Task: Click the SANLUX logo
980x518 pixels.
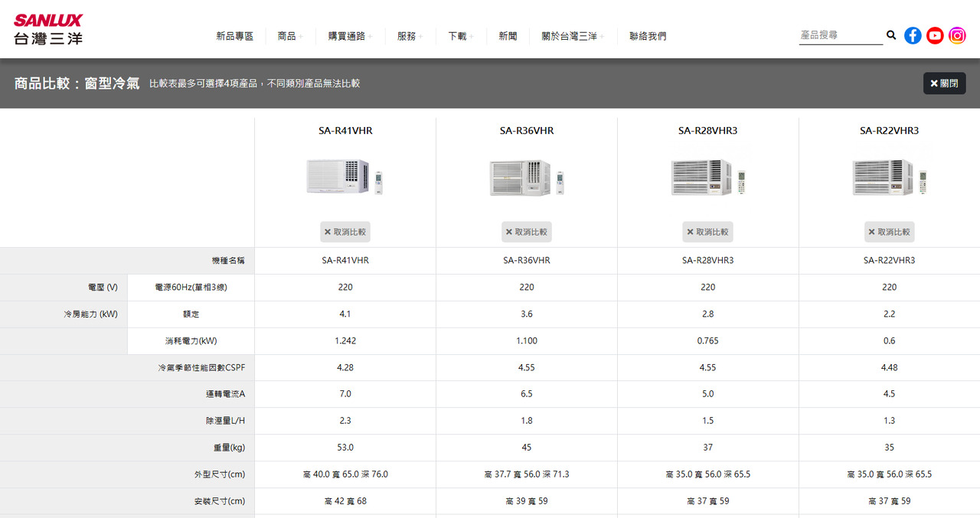Action: (x=47, y=29)
